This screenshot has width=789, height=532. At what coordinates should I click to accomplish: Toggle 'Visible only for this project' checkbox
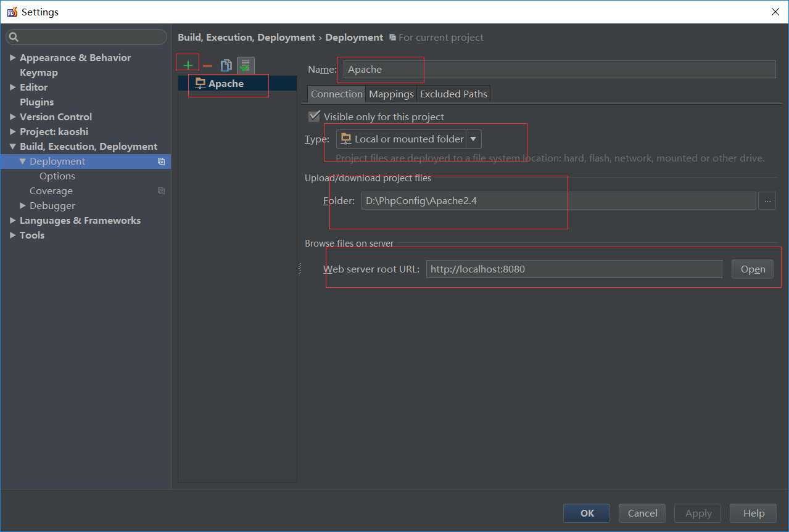[314, 116]
